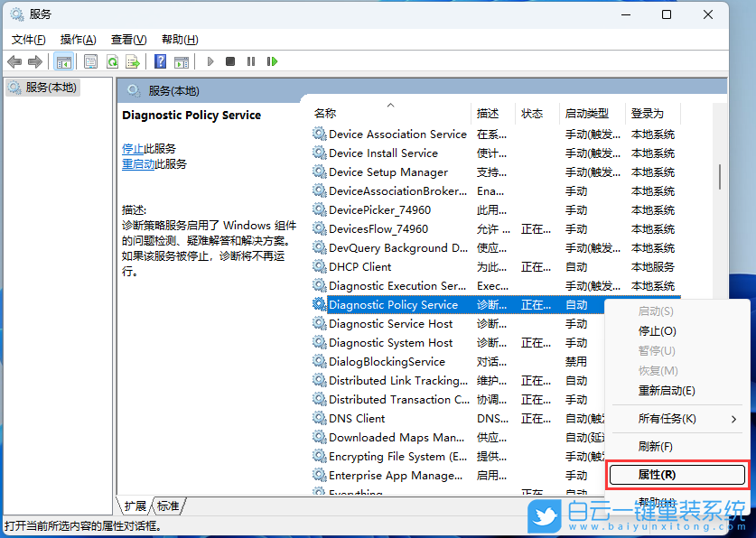Click the refresh icon on the toolbar
This screenshot has width=756, height=538.
coord(112,61)
